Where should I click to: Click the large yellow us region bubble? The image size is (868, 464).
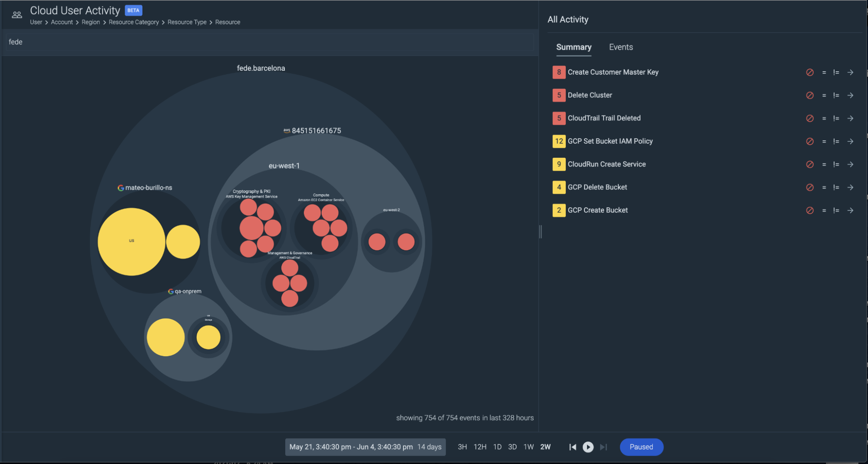coord(131,242)
